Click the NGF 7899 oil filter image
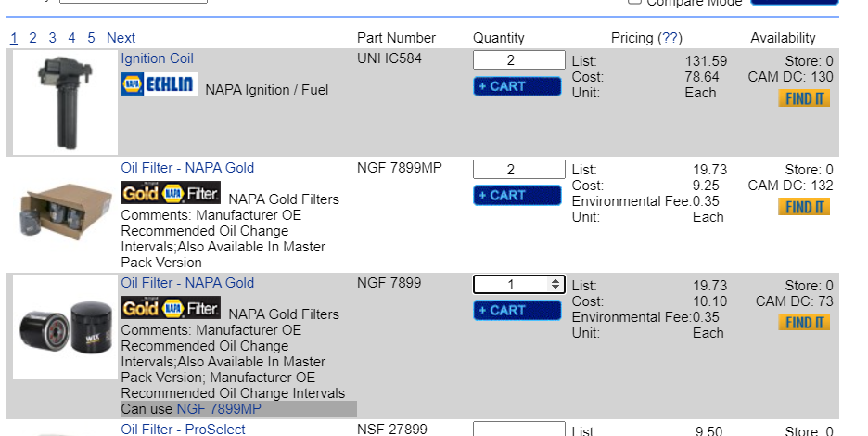 (x=64, y=327)
